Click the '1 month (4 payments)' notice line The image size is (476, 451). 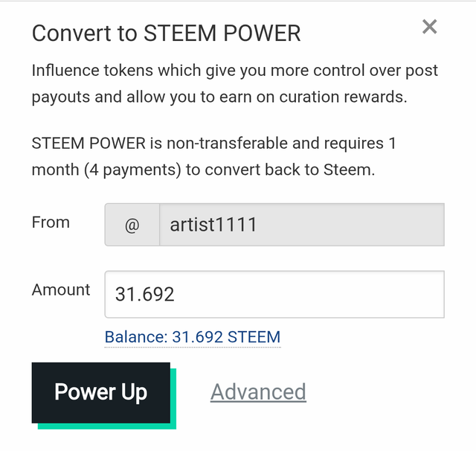click(x=203, y=170)
